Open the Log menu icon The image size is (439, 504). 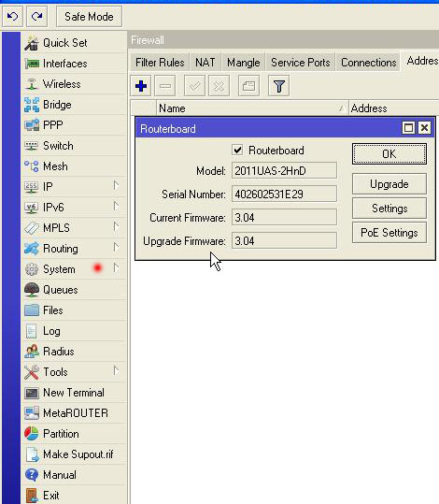point(32,331)
